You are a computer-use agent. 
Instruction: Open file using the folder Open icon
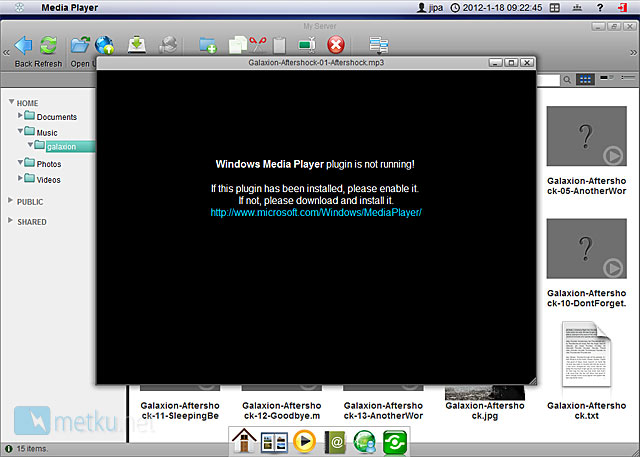80,45
